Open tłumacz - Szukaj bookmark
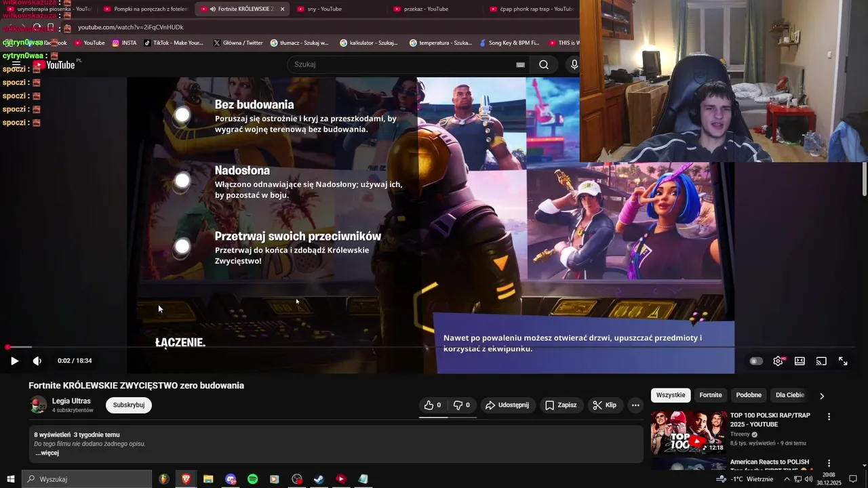 299,43
